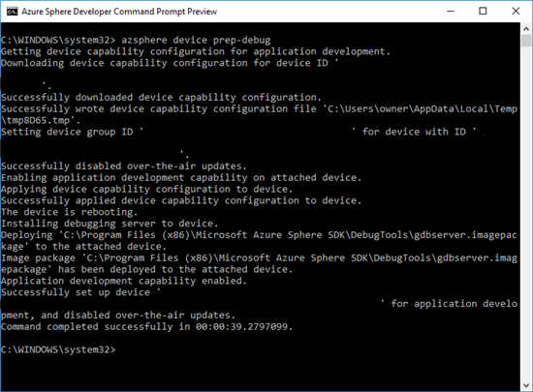Maximize the Azure Sphere command prompt window
The width and height of the screenshot is (533, 392).
click(x=483, y=12)
